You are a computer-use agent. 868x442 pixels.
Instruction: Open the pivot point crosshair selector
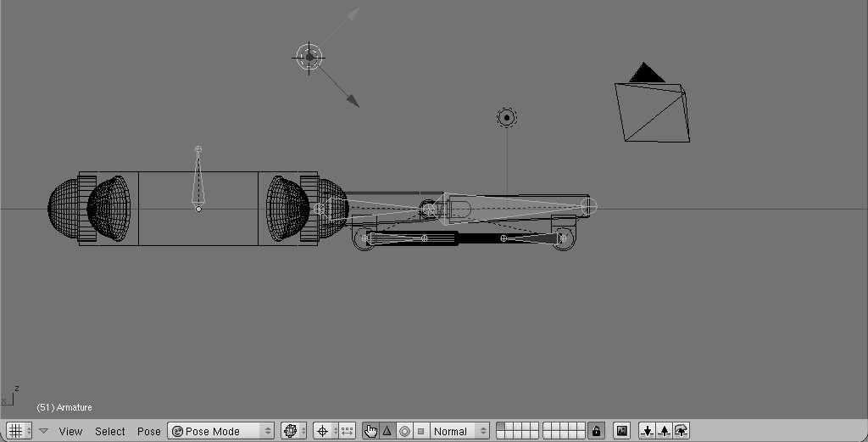coord(325,431)
